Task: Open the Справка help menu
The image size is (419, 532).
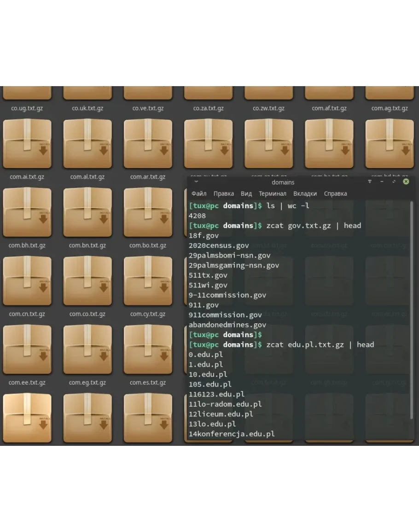Action: [x=335, y=194]
